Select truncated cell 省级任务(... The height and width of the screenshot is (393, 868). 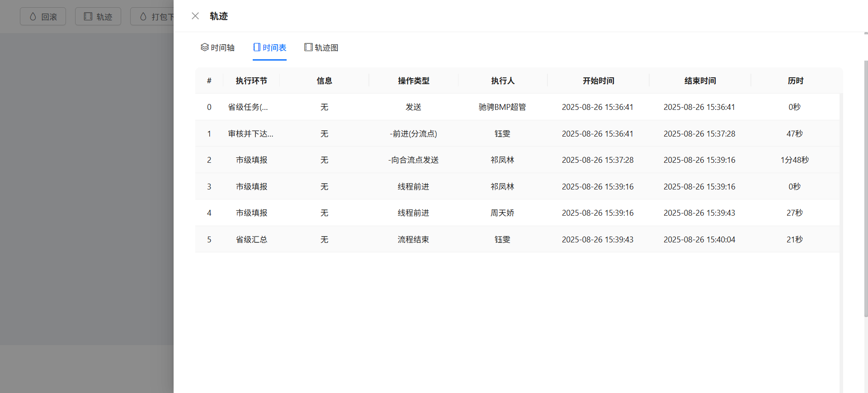pos(248,107)
